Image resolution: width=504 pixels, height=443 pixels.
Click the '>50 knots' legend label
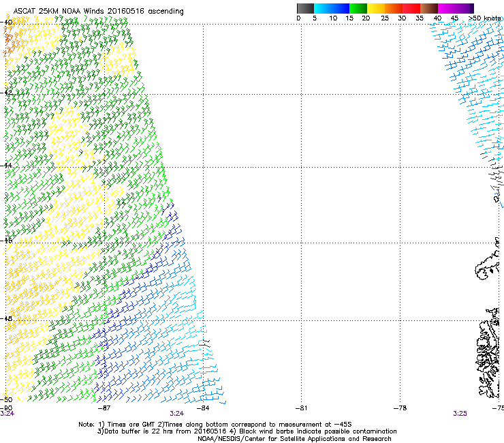pyautogui.click(x=484, y=18)
